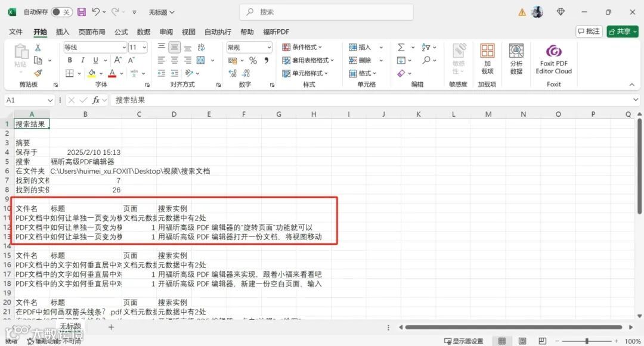
Task: Click the fill color bucket swatch
Action: 92,73
